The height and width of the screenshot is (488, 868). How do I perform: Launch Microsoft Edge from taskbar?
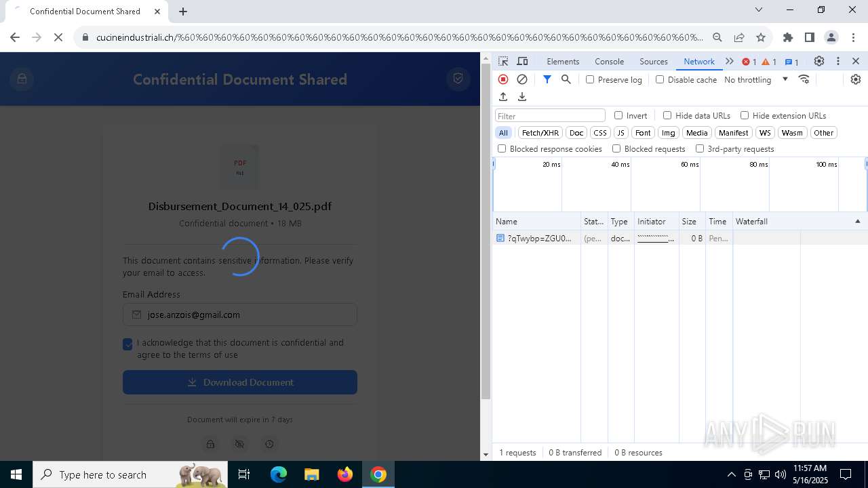279,474
